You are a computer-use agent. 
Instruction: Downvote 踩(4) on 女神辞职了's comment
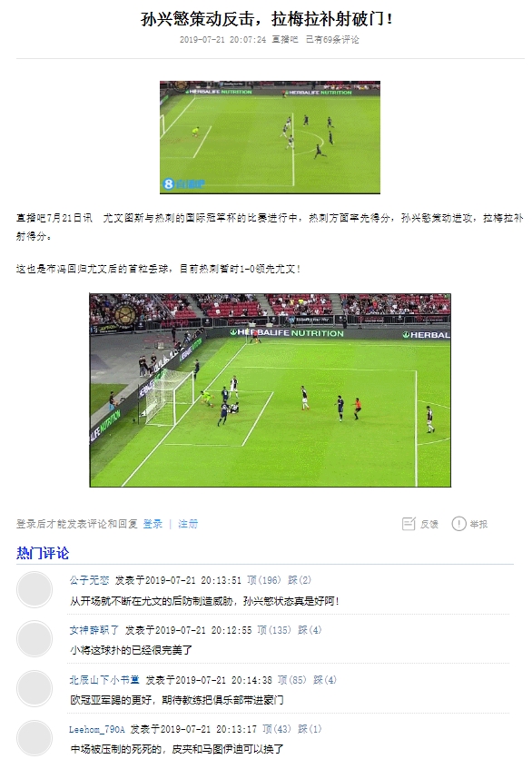(310, 630)
